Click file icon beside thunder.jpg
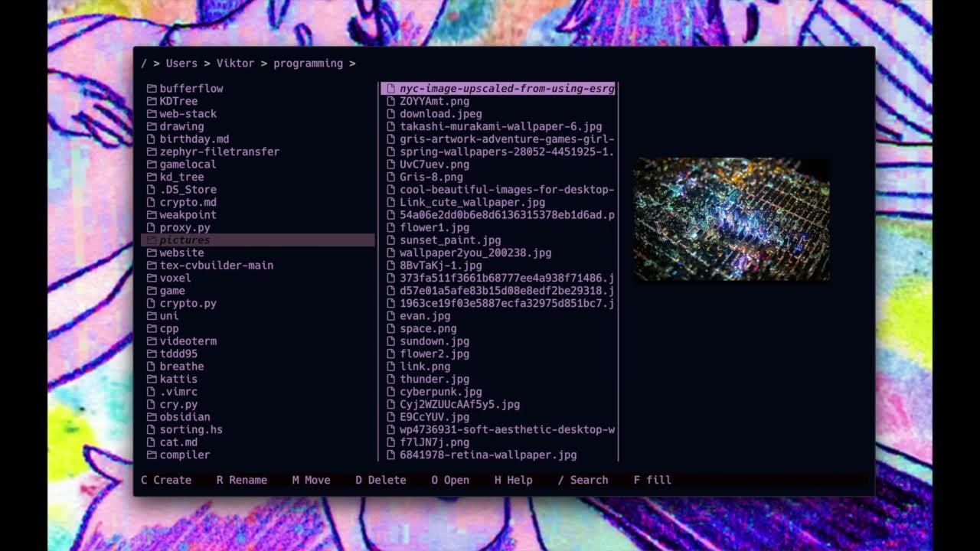Image resolution: width=980 pixels, height=551 pixels. point(391,379)
